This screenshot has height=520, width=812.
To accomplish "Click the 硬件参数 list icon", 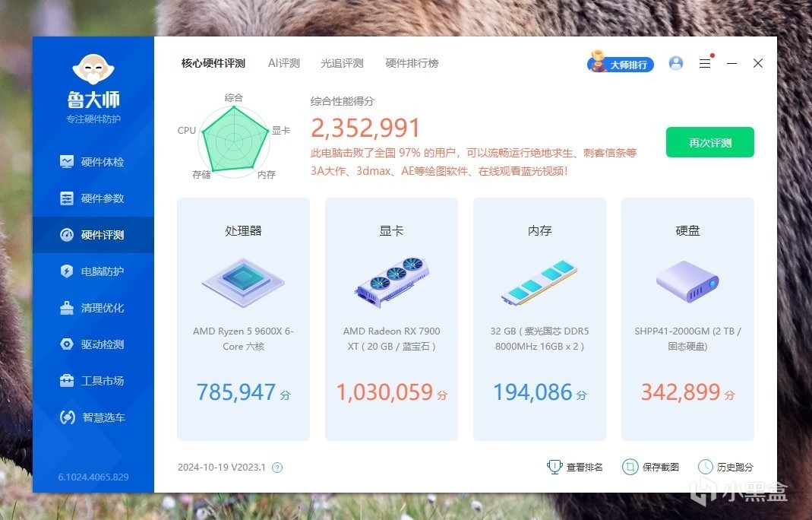I will tap(67, 198).
